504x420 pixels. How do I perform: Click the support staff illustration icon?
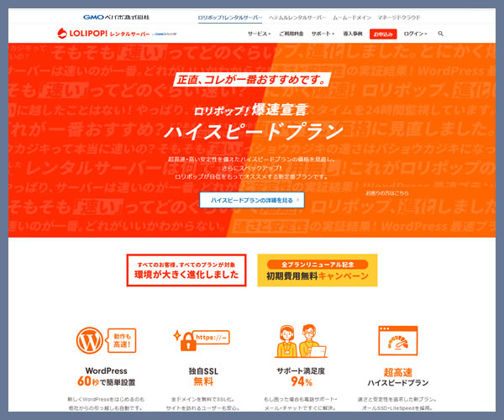pos(301,341)
